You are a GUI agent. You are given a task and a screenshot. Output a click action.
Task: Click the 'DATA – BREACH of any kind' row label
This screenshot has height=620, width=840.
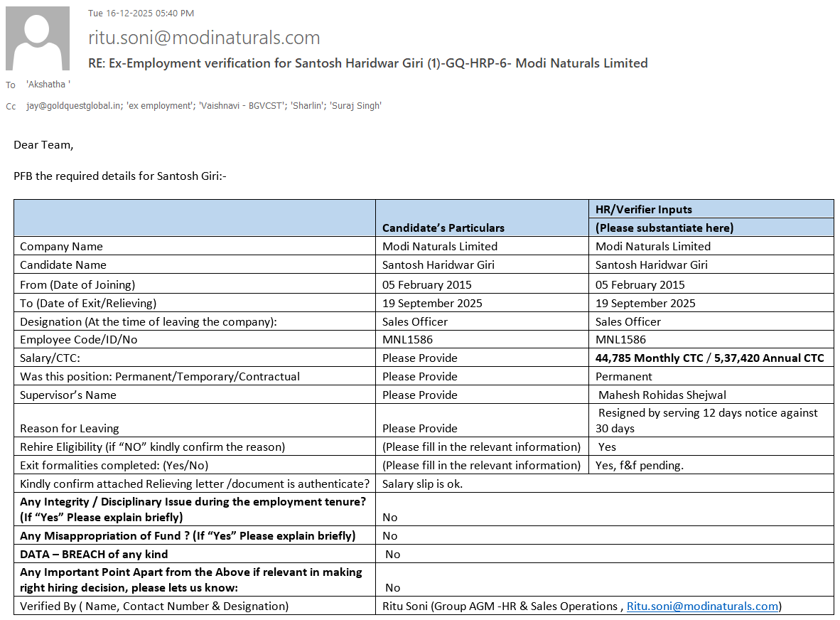coord(94,554)
